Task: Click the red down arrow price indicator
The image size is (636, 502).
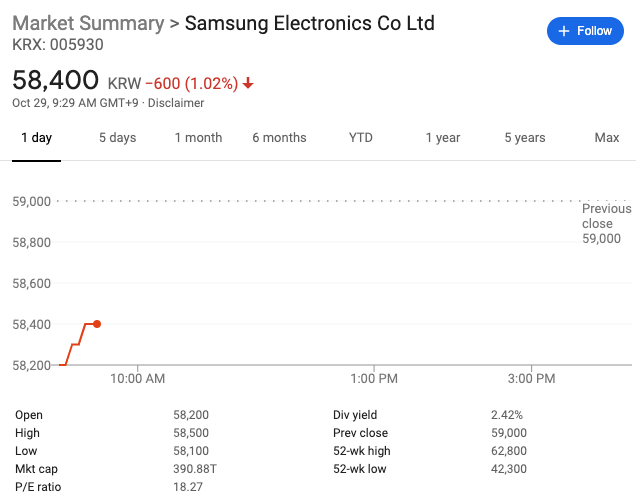Action: coord(248,84)
